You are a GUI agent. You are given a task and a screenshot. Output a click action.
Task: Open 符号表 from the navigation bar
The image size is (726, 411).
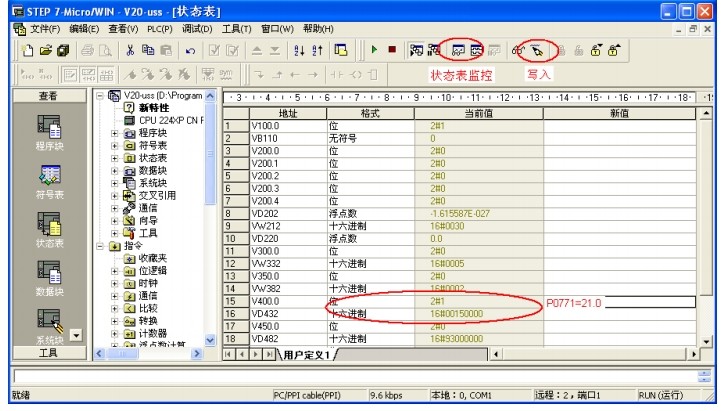click(49, 182)
